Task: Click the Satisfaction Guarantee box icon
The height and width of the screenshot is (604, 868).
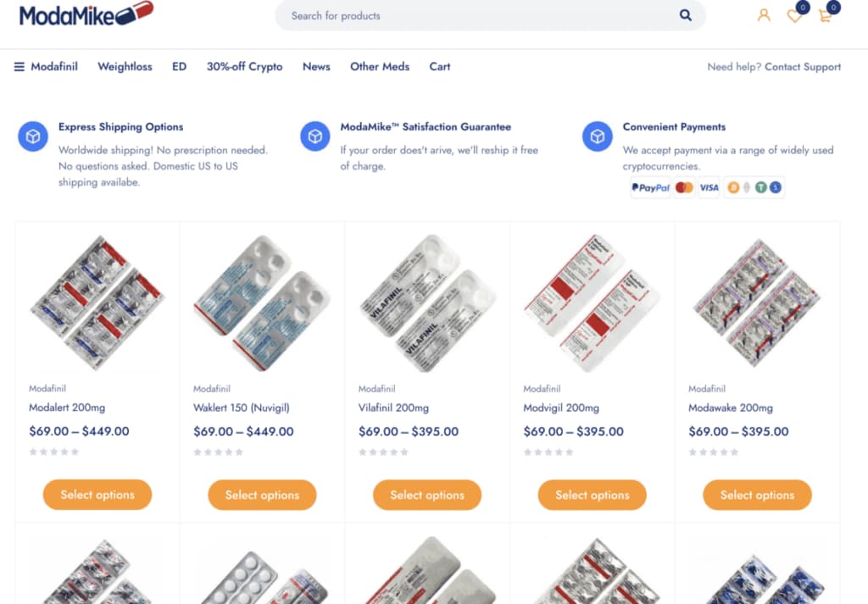Action: click(315, 136)
